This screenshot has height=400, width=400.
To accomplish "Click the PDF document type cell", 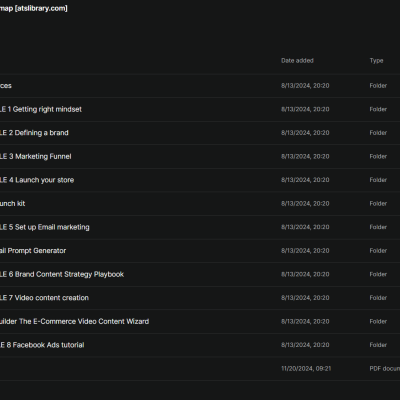I will 385,369.
